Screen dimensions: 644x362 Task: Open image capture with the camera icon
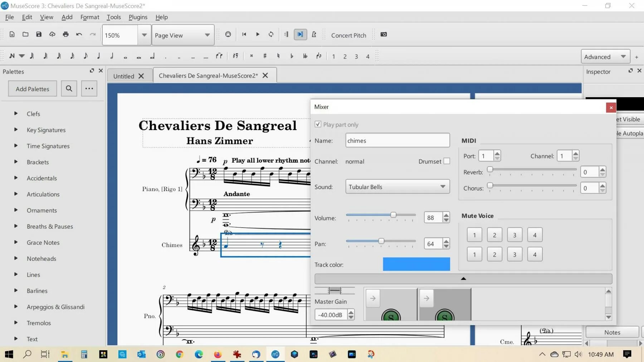tap(384, 35)
